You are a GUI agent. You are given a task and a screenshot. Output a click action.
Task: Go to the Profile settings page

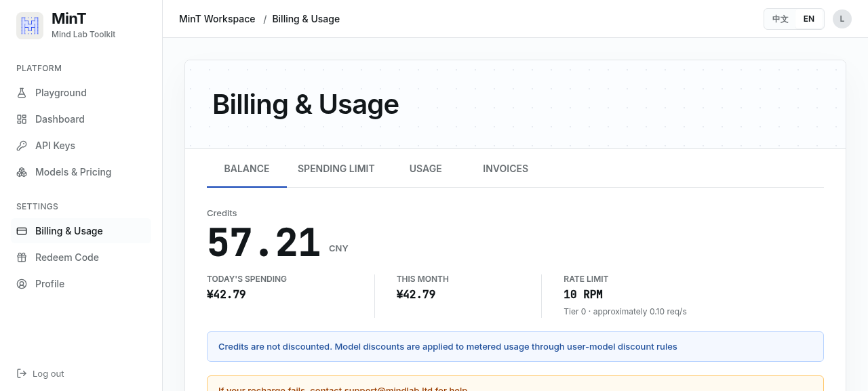pyautogui.click(x=81, y=284)
